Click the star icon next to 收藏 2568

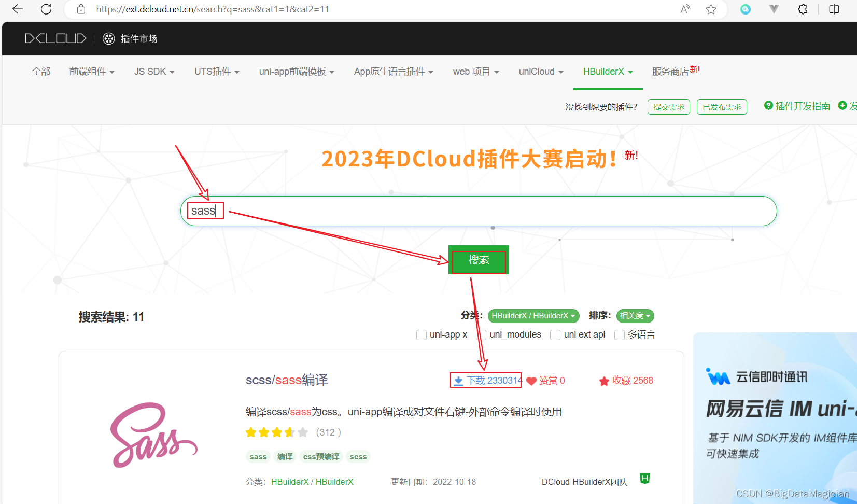coord(604,381)
